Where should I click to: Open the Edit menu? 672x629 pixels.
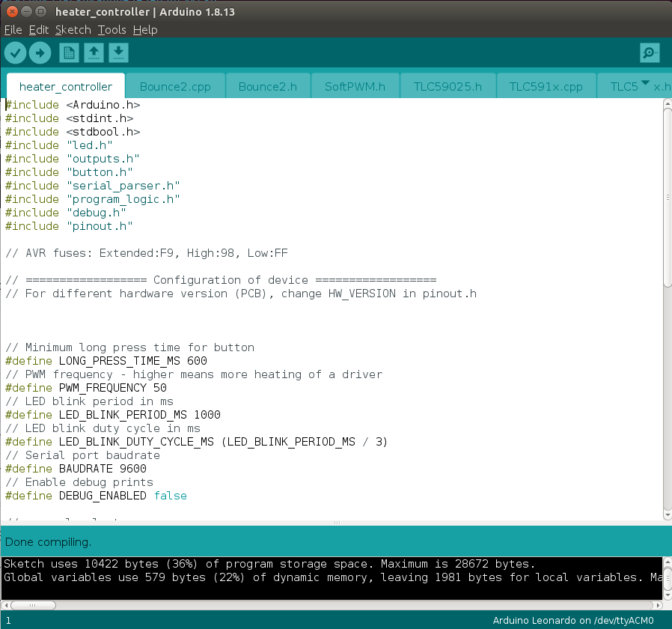[38, 30]
